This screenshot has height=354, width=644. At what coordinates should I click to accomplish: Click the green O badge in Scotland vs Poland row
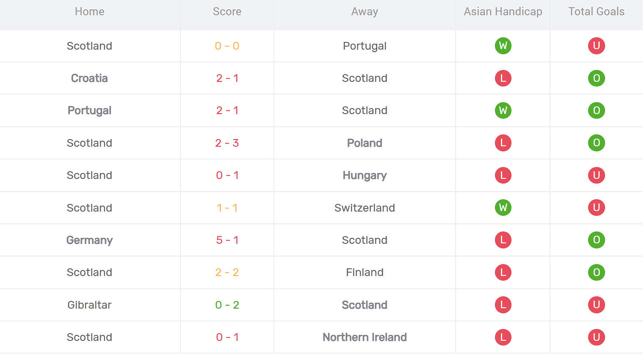[596, 143]
